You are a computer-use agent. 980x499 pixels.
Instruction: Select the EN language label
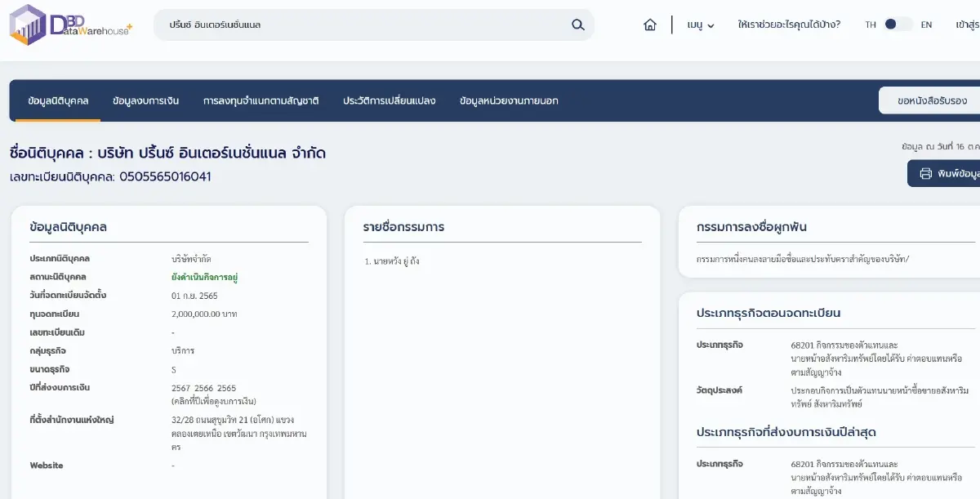point(926,25)
